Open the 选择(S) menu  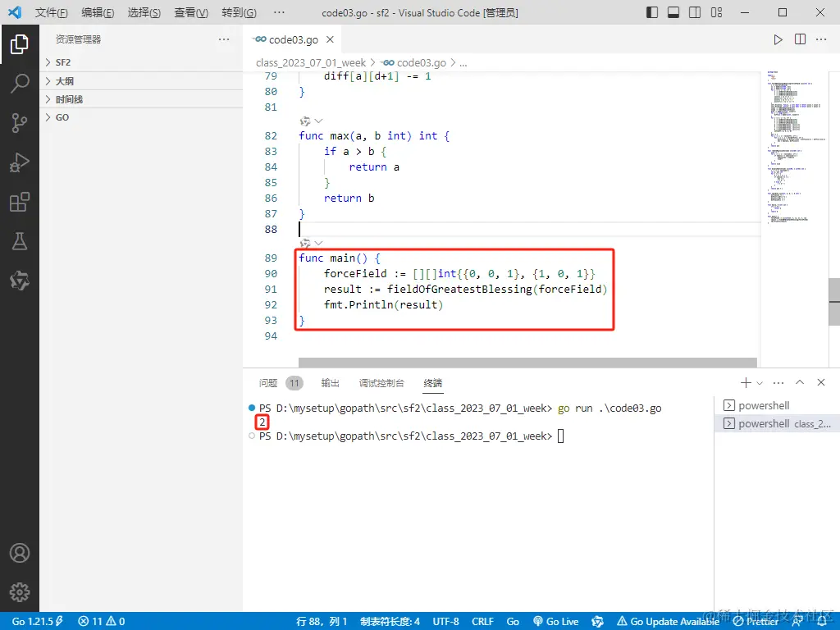pyautogui.click(x=144, y=13)
